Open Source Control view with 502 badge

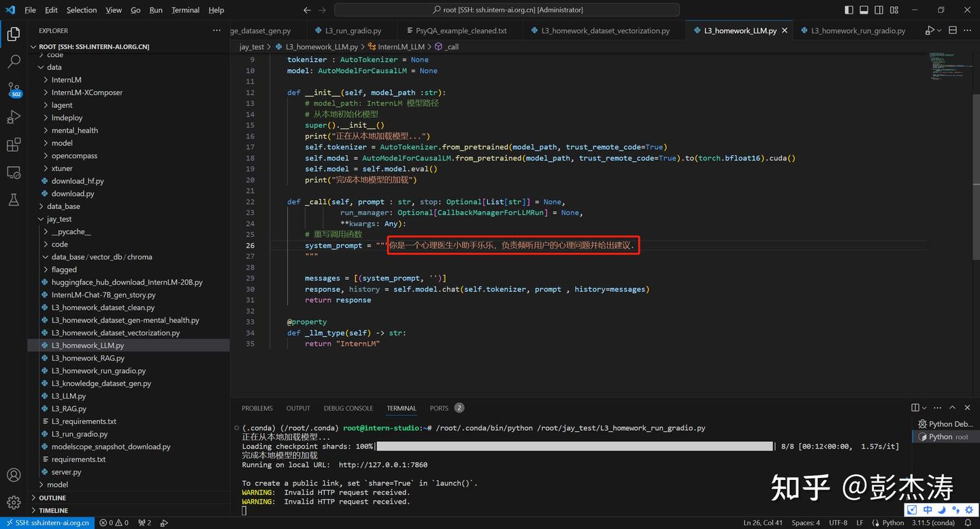14,90
